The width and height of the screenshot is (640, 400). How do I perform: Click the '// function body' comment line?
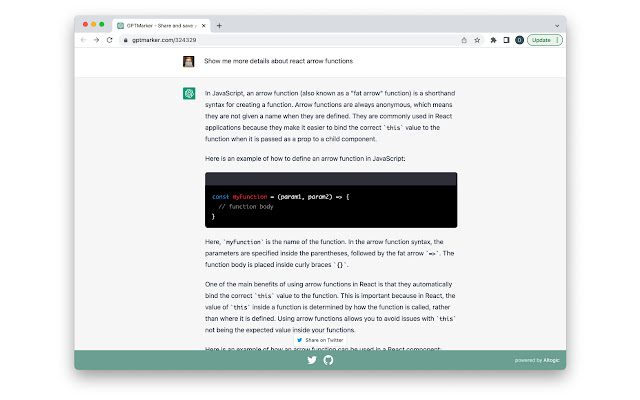click(246, 207)
